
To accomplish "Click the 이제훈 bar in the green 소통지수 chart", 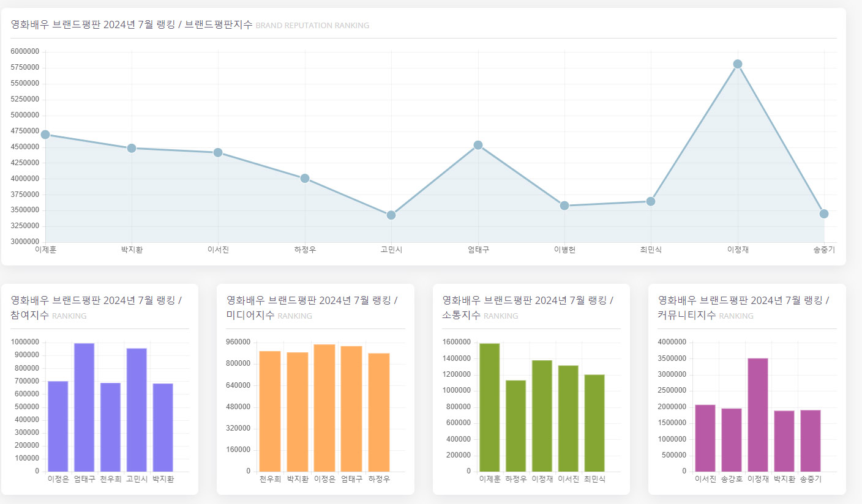I will point(490,407).
